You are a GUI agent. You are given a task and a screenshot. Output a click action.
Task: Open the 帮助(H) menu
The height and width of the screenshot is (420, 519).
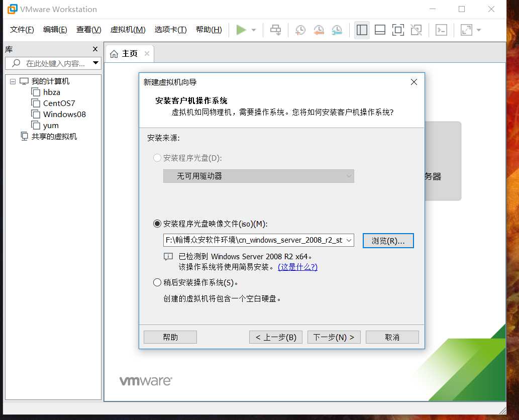click(209, 30)
